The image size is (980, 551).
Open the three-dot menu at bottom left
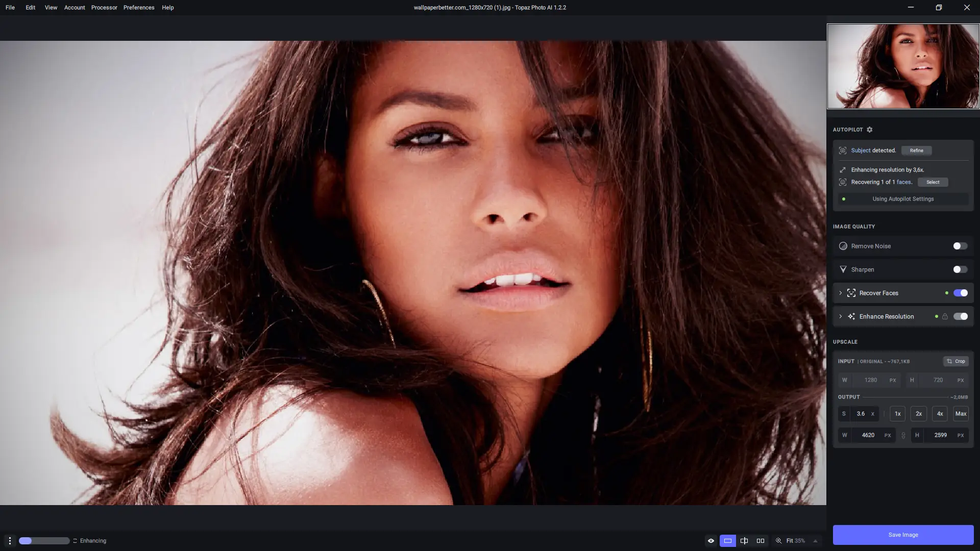coord(10,541)
